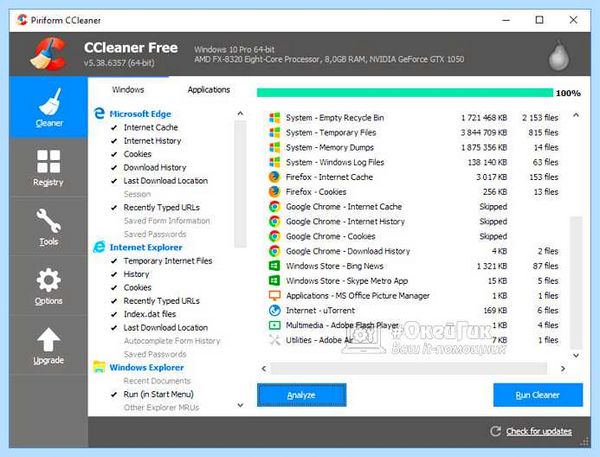Click Windows icon beside System Memory Dumps
Image resolution: width=600 pixels, height=457 pixels.
[275, 147]
